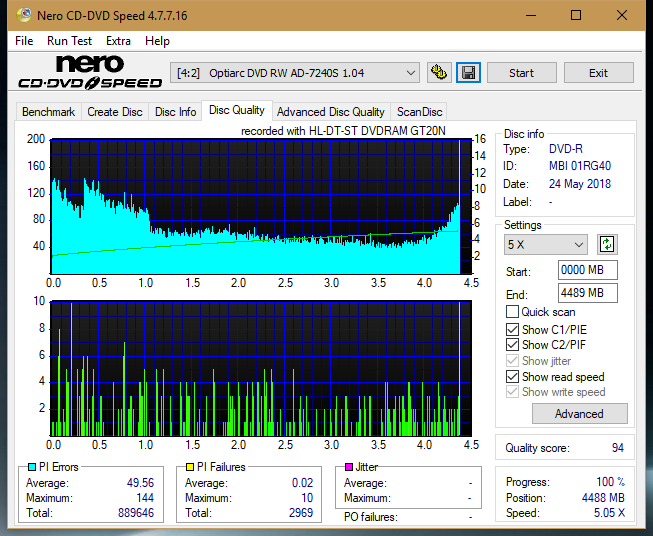Click the magenta Jitter legend swatch
This screenshot has height=536, width=653.
349,467
